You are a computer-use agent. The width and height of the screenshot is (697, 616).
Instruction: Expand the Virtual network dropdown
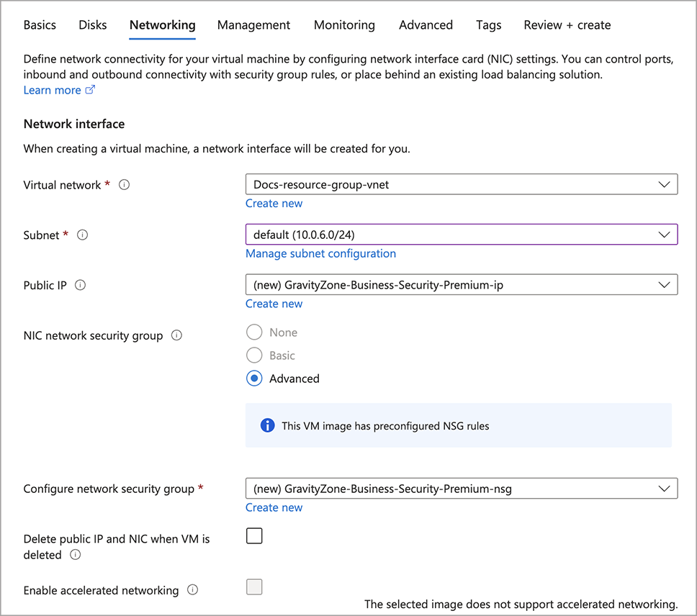[x=461, y=184]
